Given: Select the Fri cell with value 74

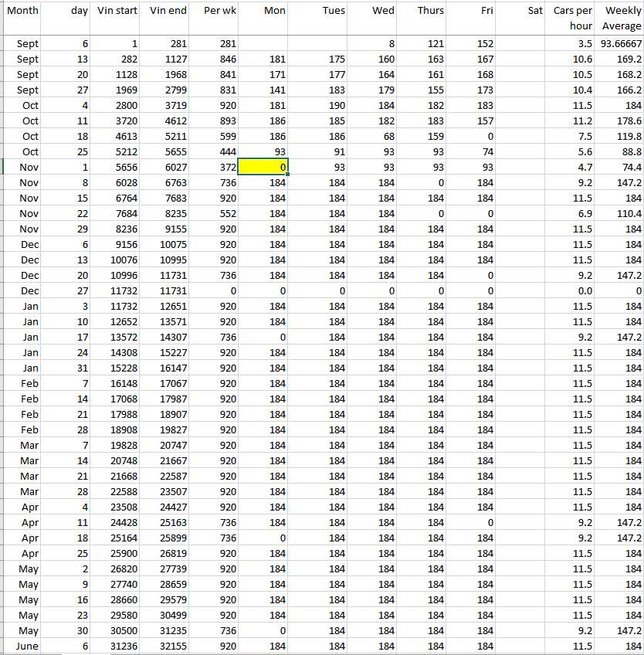Looking at the screenshot, I should tap(469, 152).
